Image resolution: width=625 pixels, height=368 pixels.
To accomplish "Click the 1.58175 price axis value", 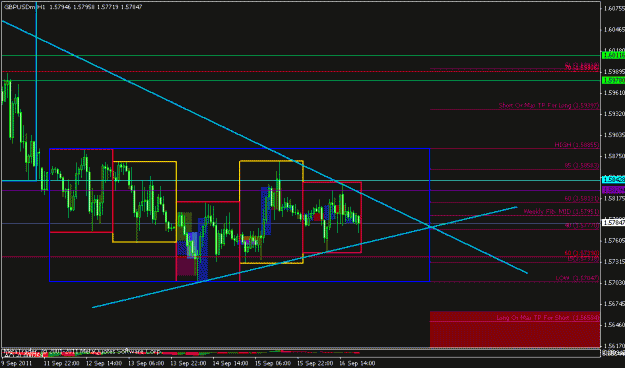I will pos(614,198).
